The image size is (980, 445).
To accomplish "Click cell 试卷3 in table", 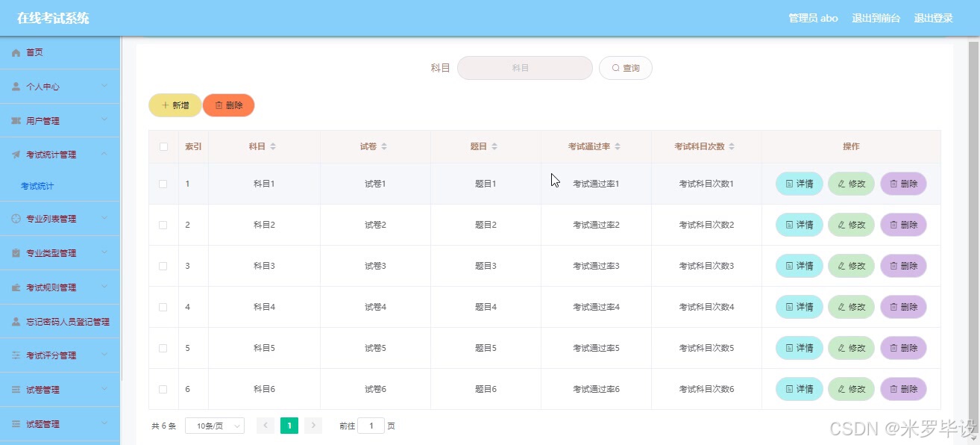I will (375, 266).
